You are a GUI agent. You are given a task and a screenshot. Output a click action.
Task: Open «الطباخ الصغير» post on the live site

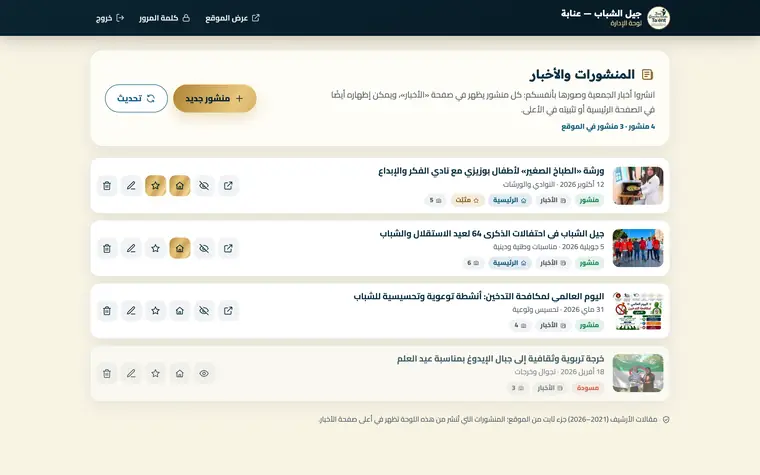(228, 186)
